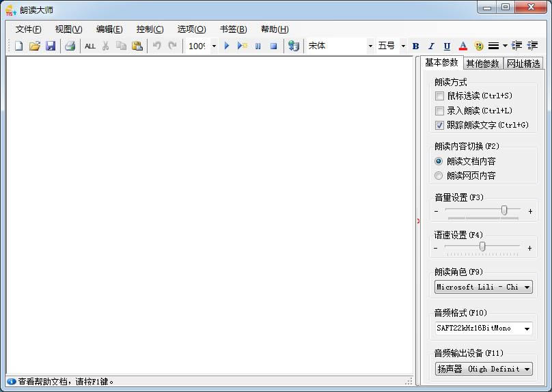Viewport: 552px width, 392px height.
Task: Click the speech speed slider thumb
Action: tap(482, 247)
